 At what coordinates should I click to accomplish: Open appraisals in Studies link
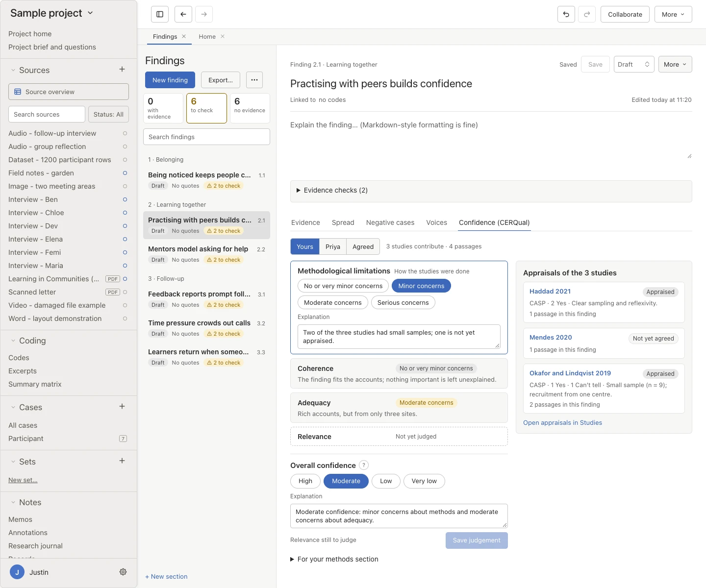(562, 422)
